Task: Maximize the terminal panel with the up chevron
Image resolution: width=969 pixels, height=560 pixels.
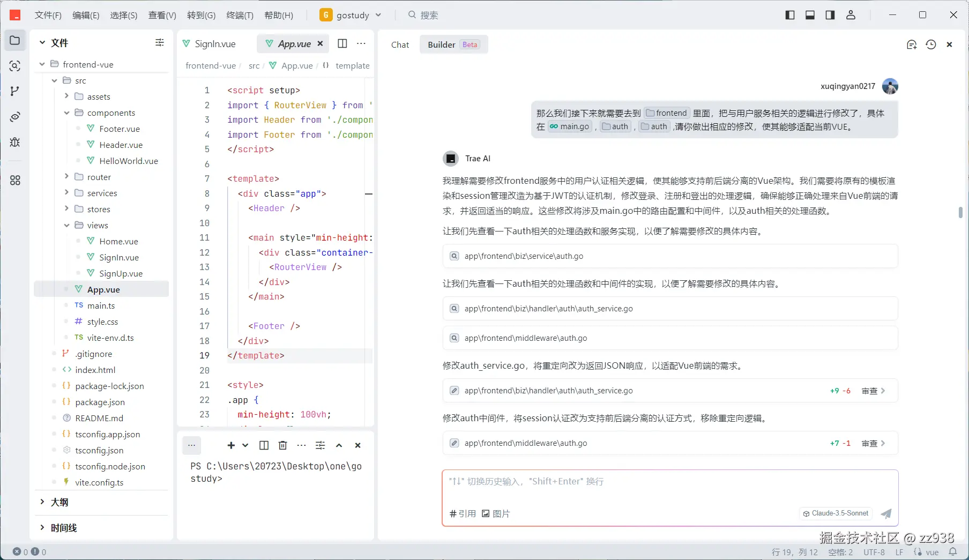Action: coord(339,445)
